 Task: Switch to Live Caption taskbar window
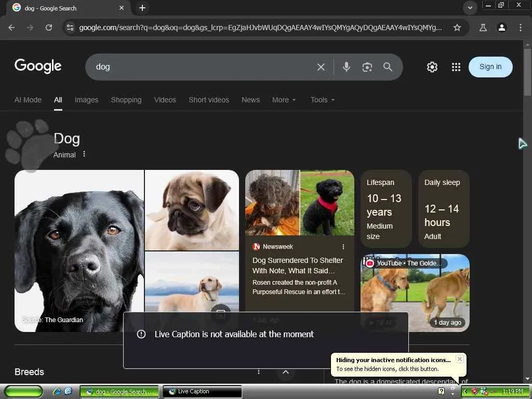click(x=202, y=392)
